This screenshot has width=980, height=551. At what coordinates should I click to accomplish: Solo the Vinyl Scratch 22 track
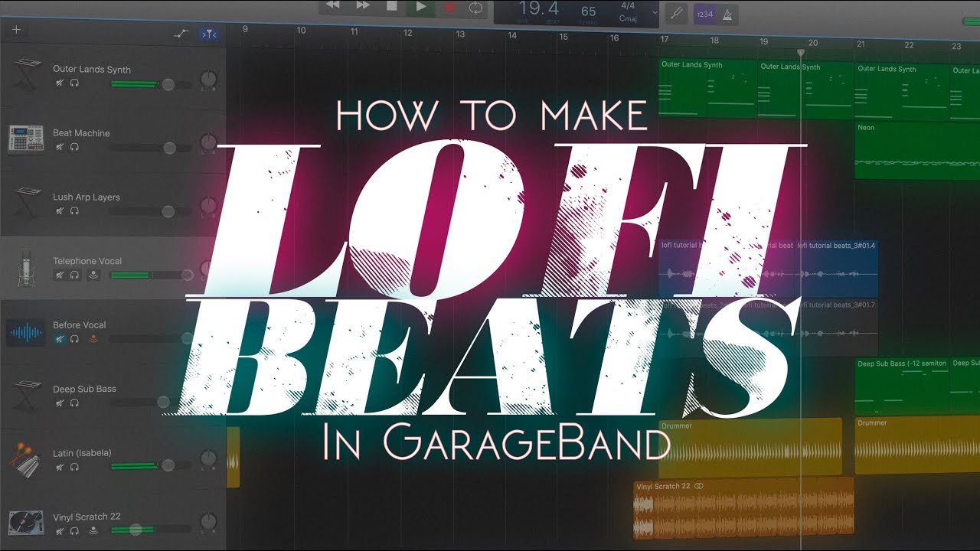(74, 530)
